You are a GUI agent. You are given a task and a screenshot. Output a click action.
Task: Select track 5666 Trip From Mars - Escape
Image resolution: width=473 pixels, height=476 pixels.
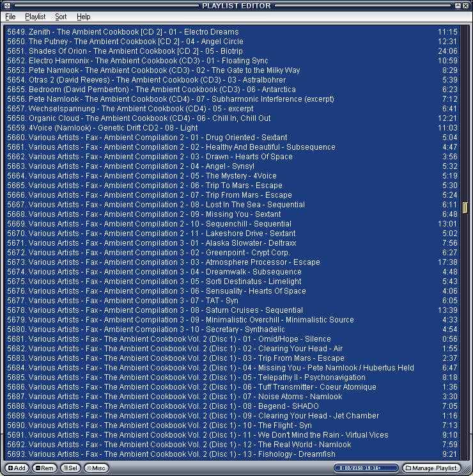(x=232, y=195)
